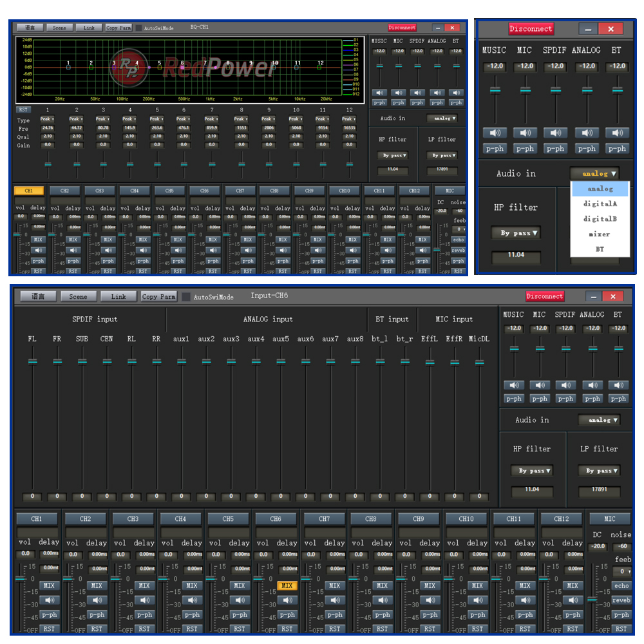Mute ANALOG source in Input-CH6 window

592,385
